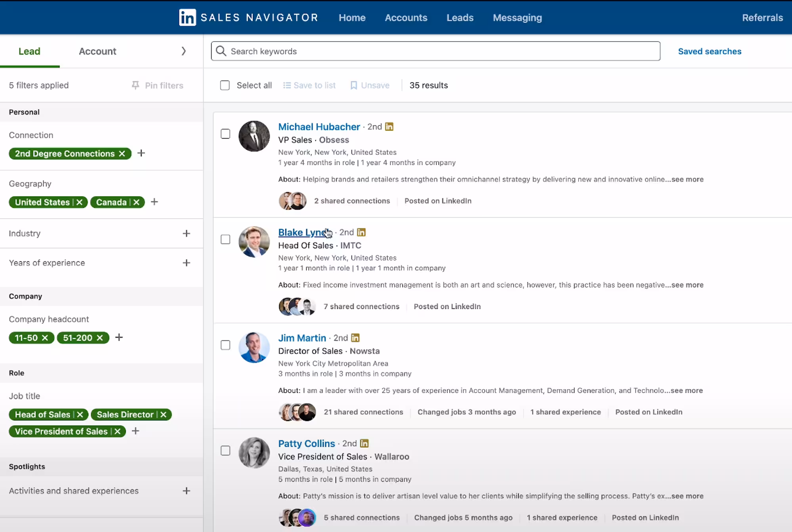Remove the Canada geography filter

tap(137, 202)
